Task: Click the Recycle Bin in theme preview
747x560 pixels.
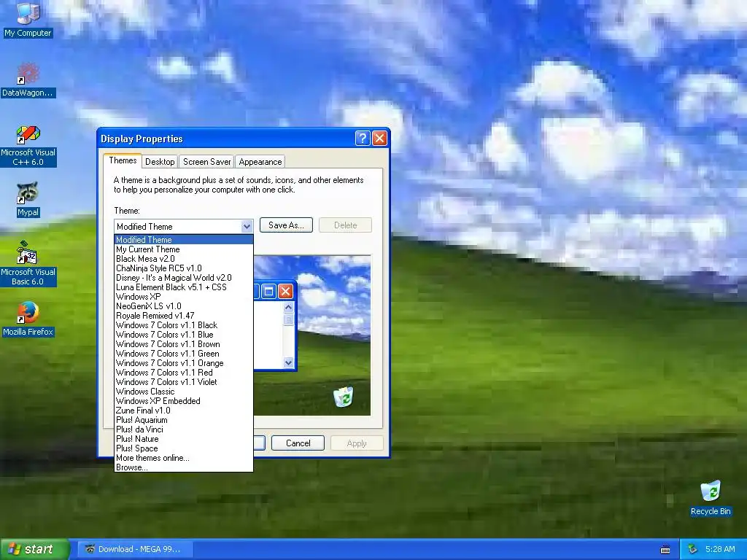Action: pyautogui.click(x=343, y=397)
